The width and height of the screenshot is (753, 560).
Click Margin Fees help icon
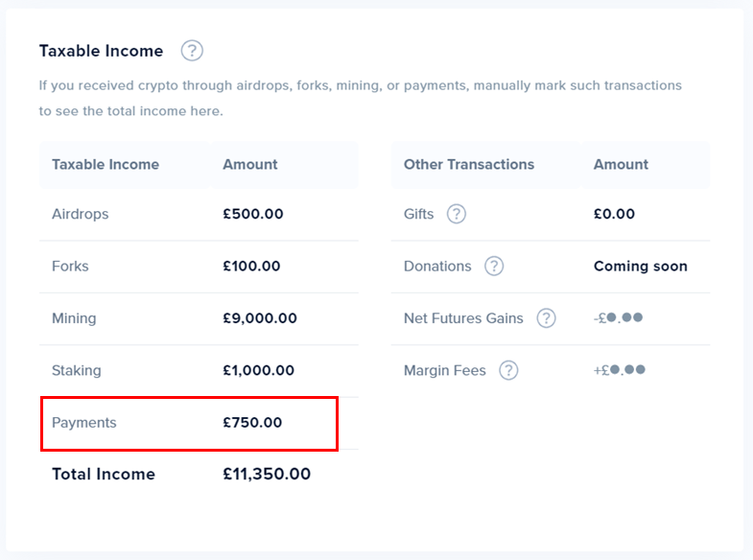[508, 370]
